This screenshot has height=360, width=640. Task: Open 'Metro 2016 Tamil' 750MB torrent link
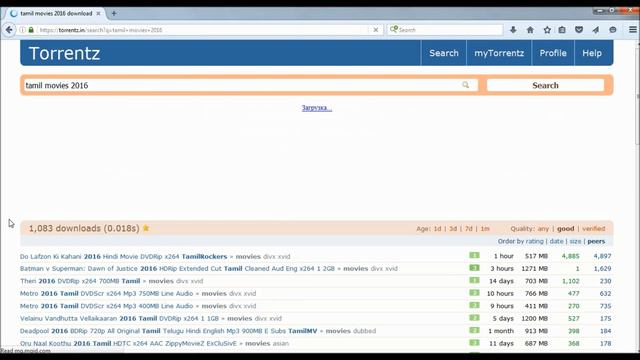pyautogui.click(x=106, y=293)
